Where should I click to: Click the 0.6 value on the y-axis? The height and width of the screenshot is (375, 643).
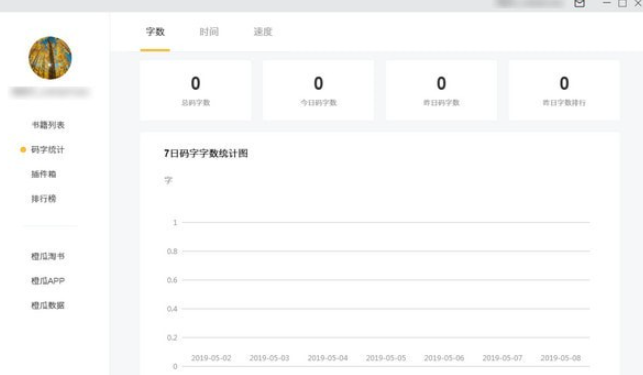172,280
